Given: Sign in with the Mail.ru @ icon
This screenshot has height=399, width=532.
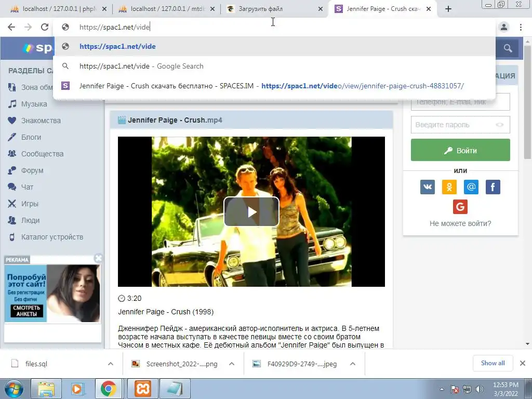Looking at the screenshot, I should 471,187.
